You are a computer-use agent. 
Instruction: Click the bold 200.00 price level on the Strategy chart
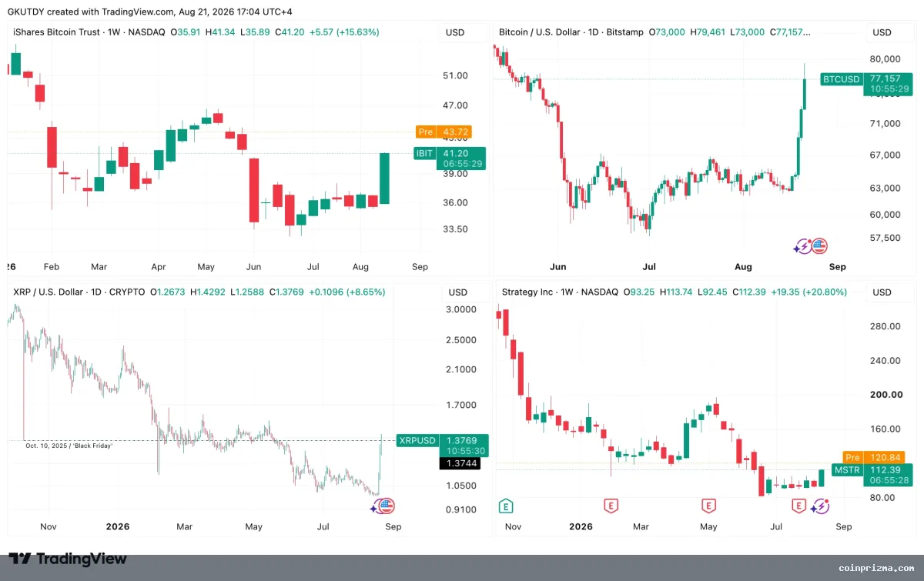tap(885, 395)
